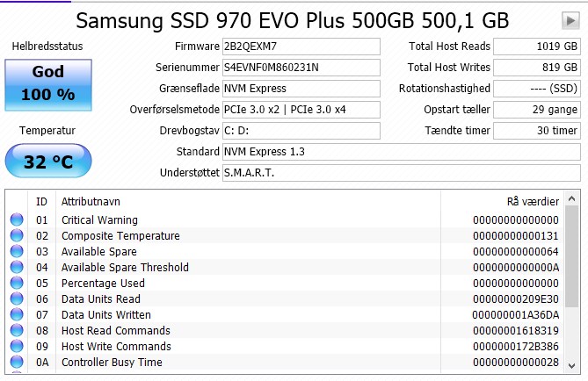Select raw value 0000000172B386

[x=516, y=346]
